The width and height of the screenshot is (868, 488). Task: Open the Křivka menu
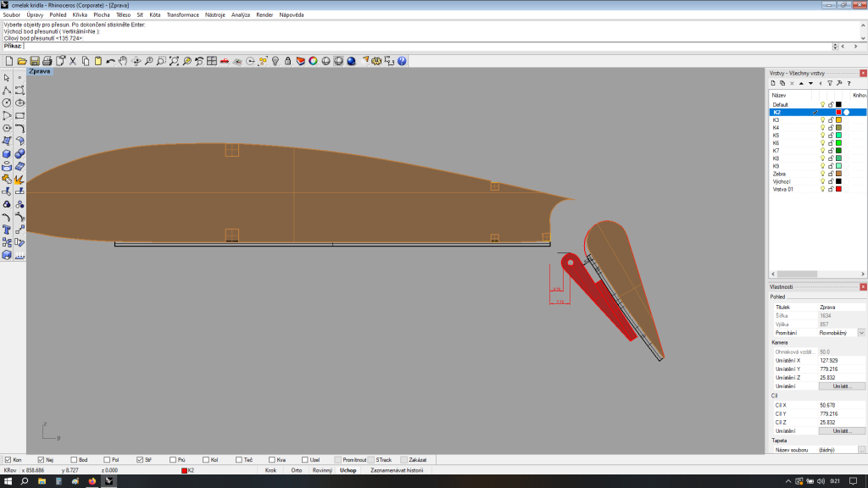pos(80,14)
